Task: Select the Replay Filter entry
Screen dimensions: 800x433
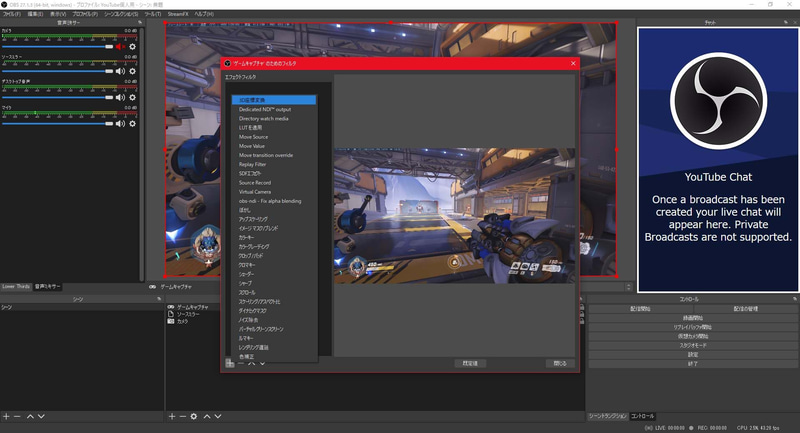Action: tap(274, 164)
